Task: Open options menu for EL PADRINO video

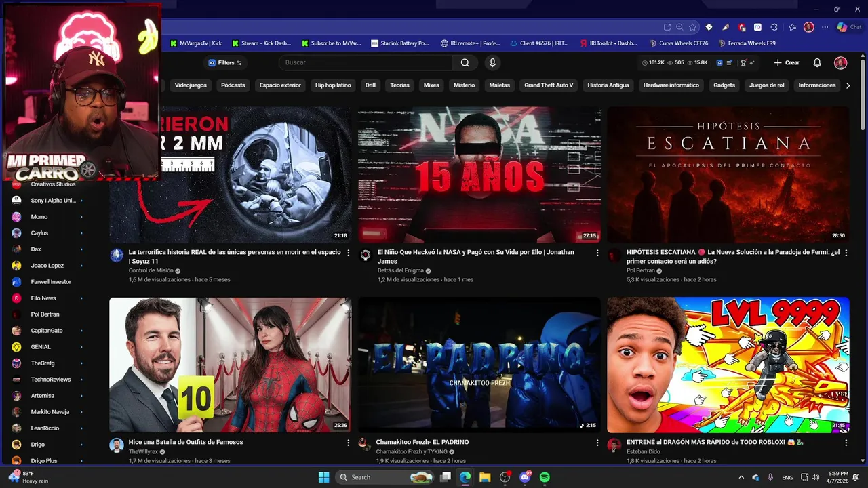Action: coord(597,443)
